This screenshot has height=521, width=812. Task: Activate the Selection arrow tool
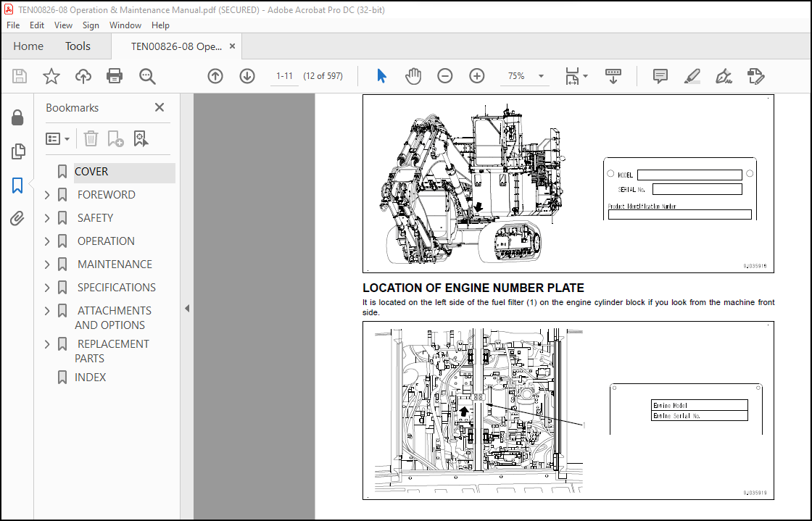coord(381,76)
